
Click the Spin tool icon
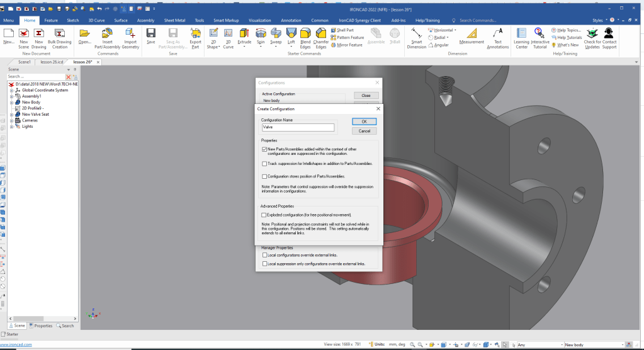tap(261, 33)
